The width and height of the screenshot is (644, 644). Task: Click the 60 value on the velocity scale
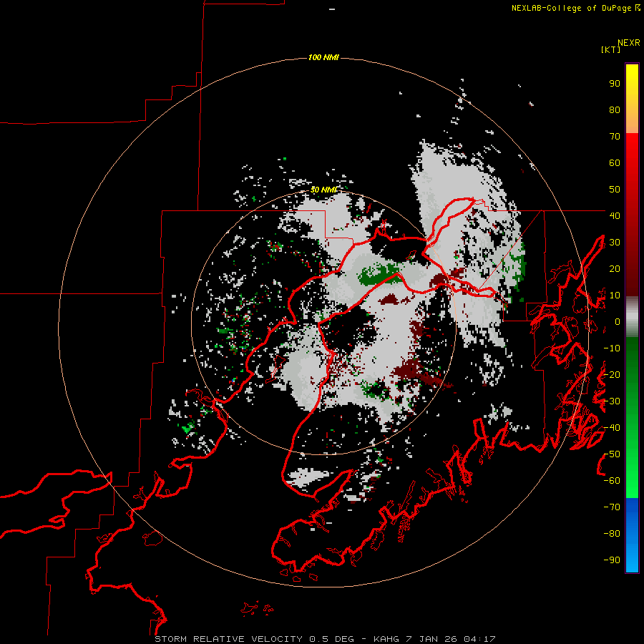coord(615,163)
